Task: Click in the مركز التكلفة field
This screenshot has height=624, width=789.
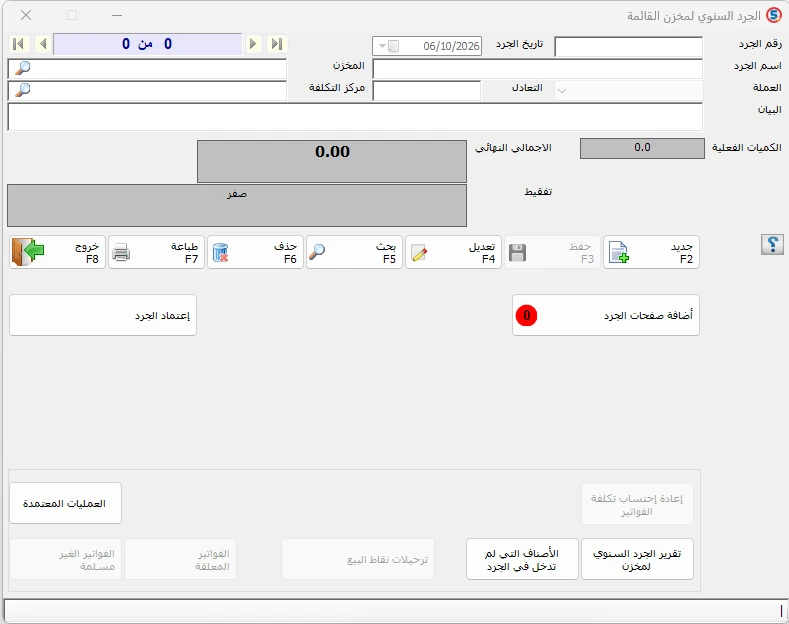Action: [147, 91]
